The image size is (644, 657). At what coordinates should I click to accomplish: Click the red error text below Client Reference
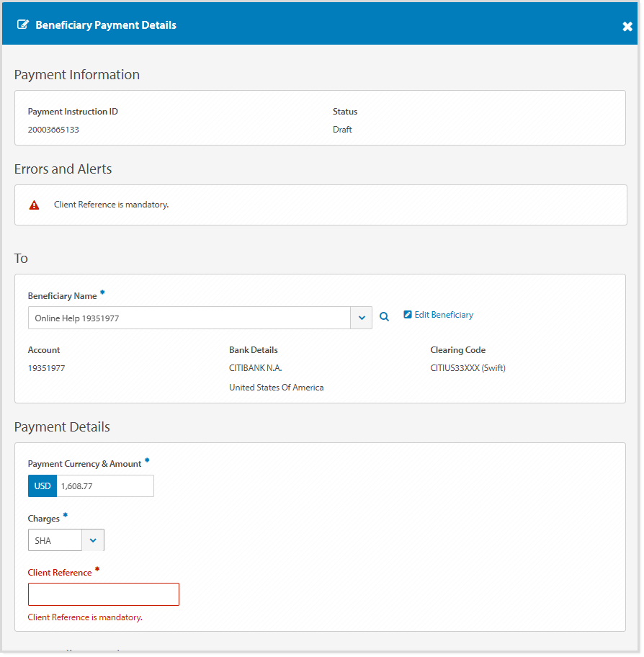coord(85,618)
